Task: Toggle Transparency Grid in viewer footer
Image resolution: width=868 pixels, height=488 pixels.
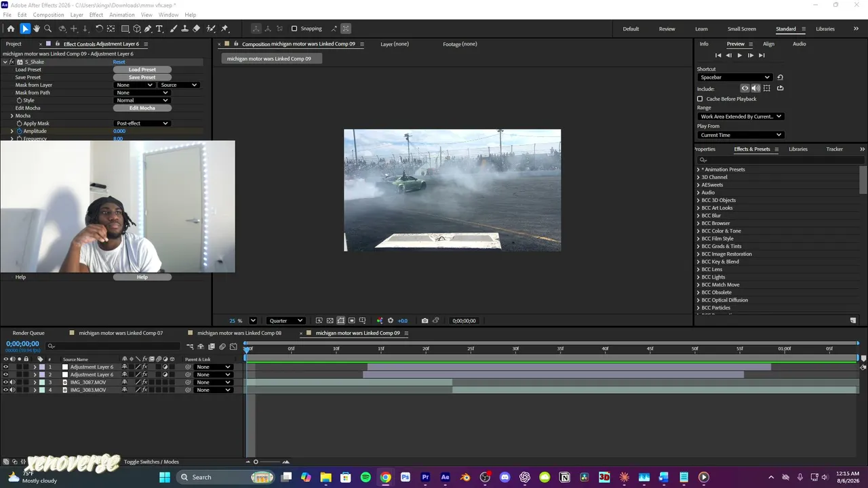Action: [330, 321]
